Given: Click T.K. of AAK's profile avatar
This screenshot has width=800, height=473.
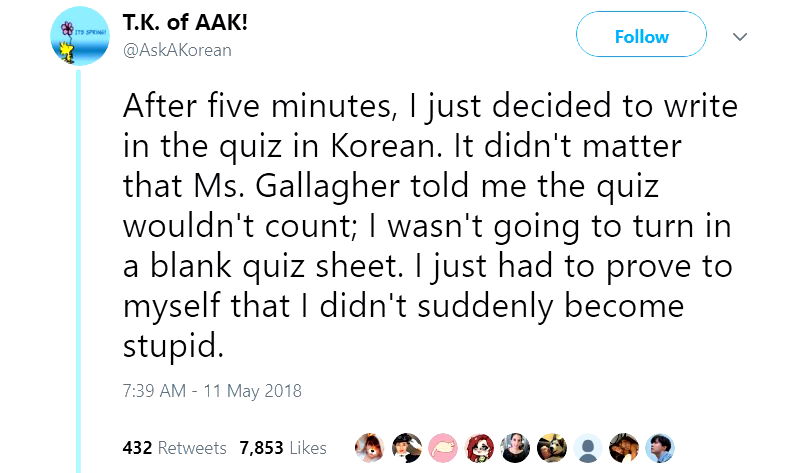Looking at the screenshot, I should click(x=74, y=37).
